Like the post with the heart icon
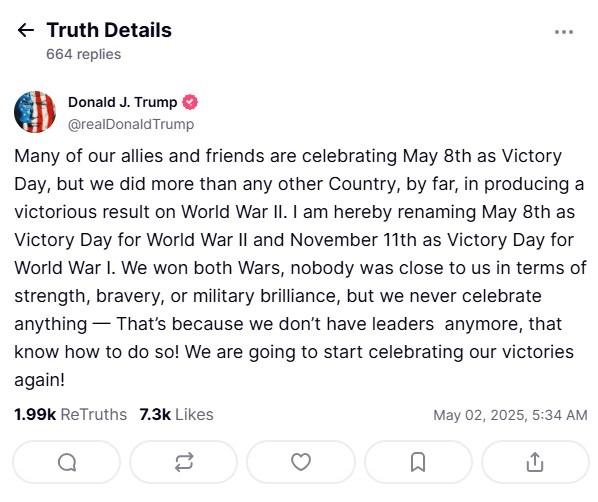 tap(301, 462)
